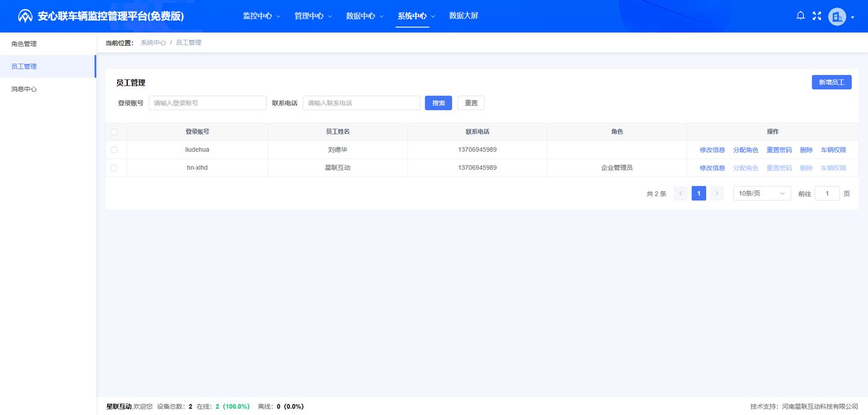Image resolution: width=868 pixels, height=415 pixels.
Task: Open 管理中心 menu
Action: click(313, 16)
